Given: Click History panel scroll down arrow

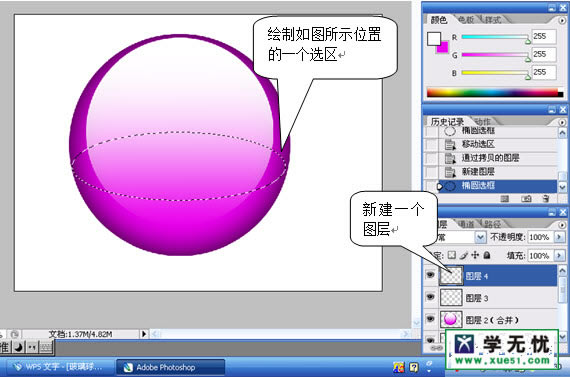Looking at the screenshot, I should pyautogui.click(x=562, y=187).
